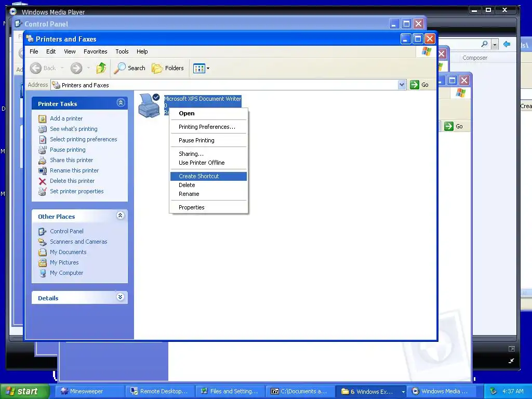The height and width of the screenshot is (399, 532).
Task: Open the Scanners and Cameras link
Action: coord(78,242)
